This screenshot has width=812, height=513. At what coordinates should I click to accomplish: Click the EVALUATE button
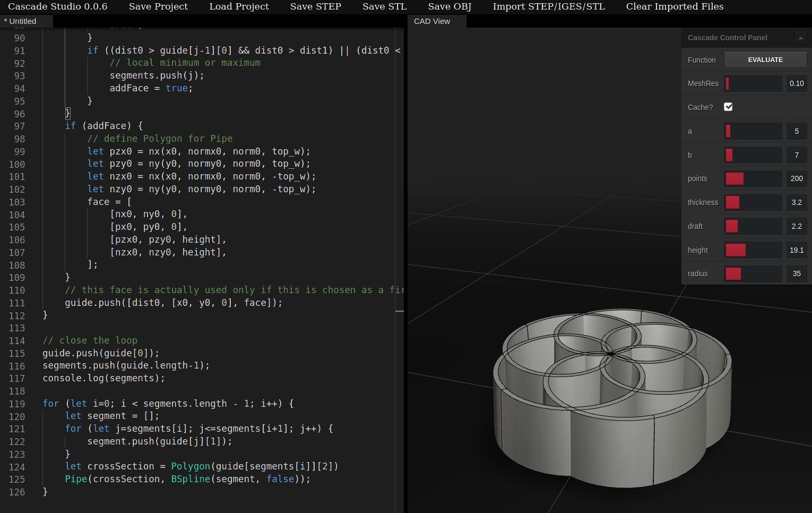tap(765, 59)
